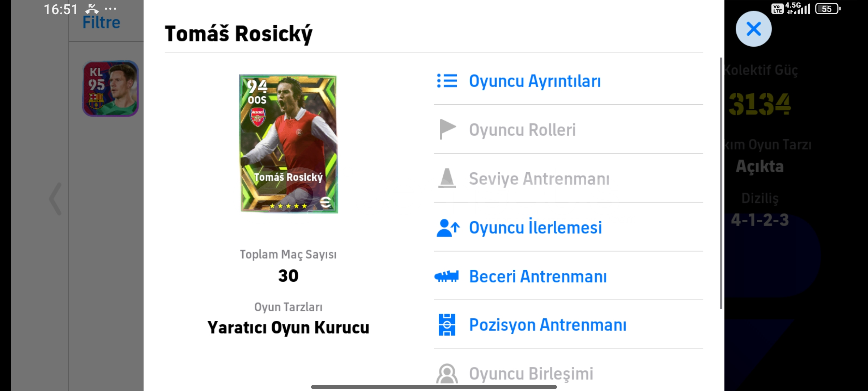Click the list icon beside Oyuncu Ayrıntıları

pyautogui.click(x=447, y=81)
